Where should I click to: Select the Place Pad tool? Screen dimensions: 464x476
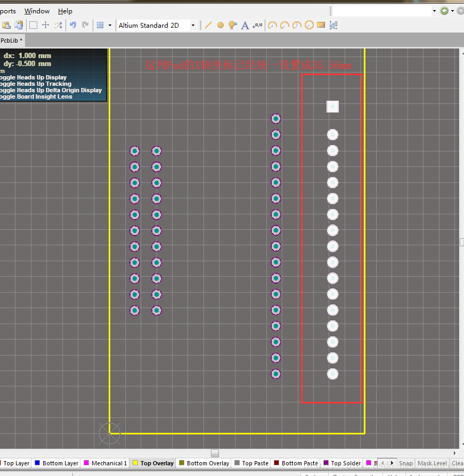[x=221, y=25]
